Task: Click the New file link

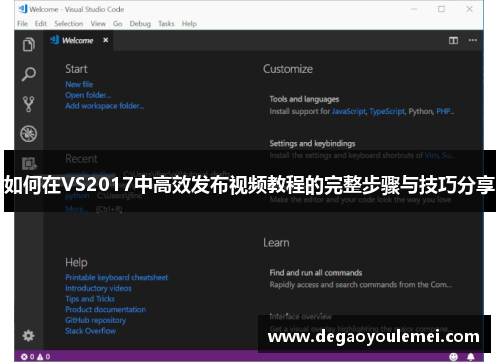Action: (79, 84)
